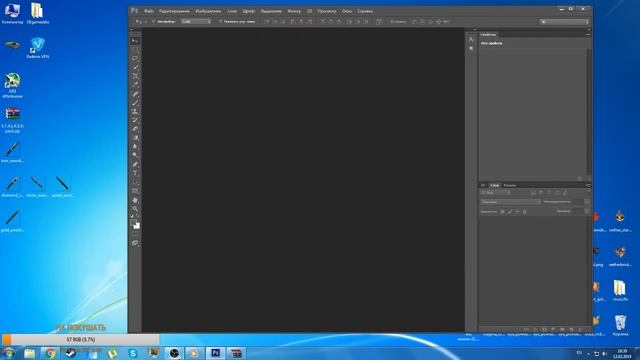Select the Move tool in the toolbar
640x360 pixels.
(x=135, y=41)
